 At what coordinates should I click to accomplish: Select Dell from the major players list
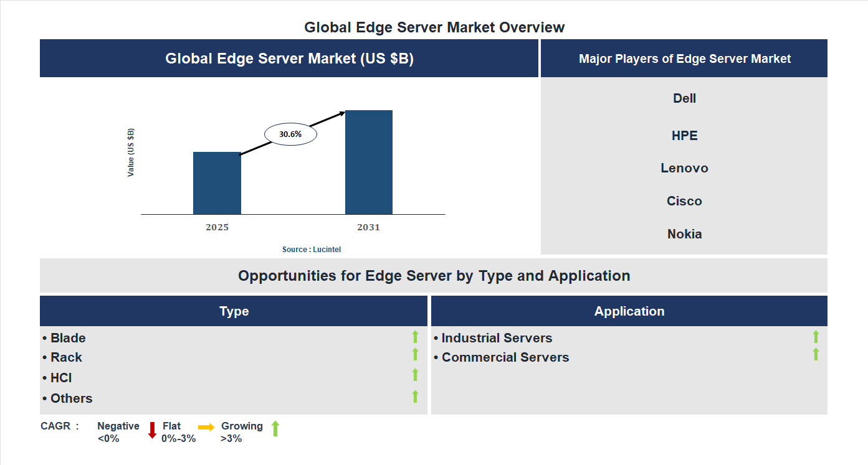(x=684, y=98)
